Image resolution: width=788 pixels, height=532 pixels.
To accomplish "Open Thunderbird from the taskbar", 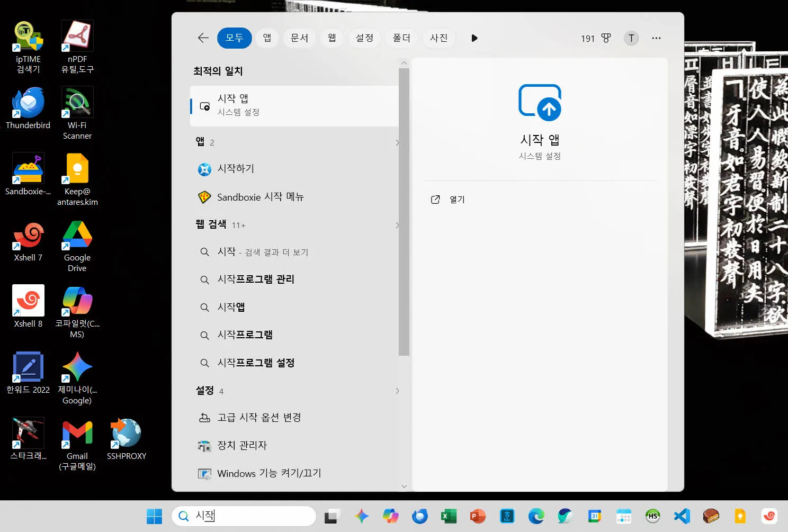I will (420, 516).
